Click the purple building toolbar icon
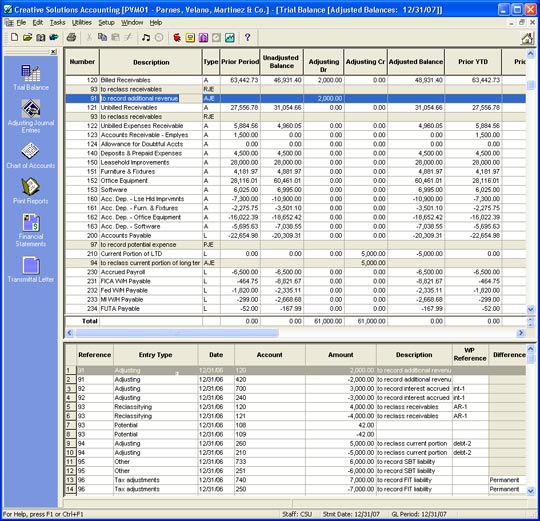This screenshot has width=540, height=521. pyautogui.click(x=203, y=37)
